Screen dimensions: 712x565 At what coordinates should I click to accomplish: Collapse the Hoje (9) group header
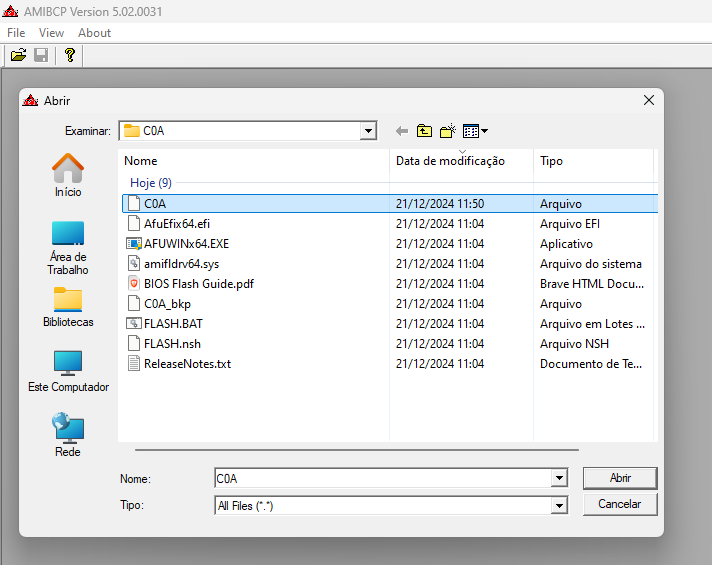[x=151, y=183]
